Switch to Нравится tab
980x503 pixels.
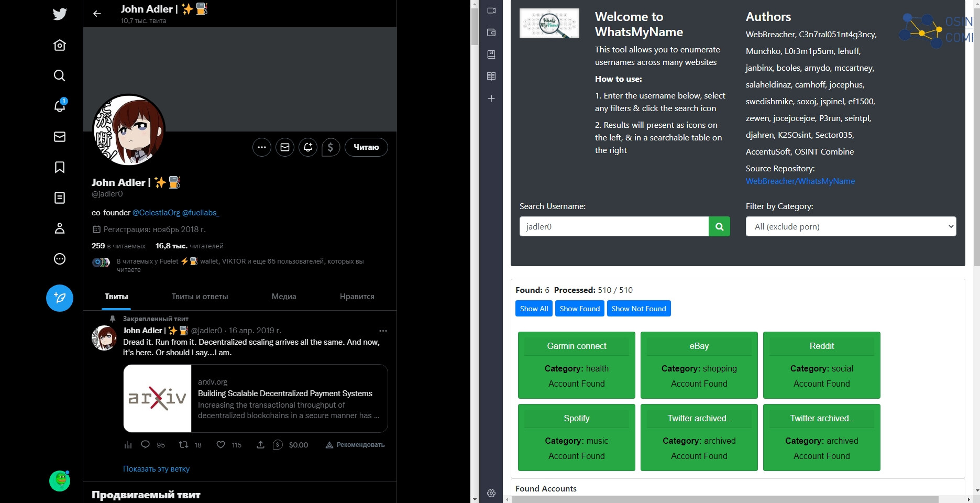(357, 297)
